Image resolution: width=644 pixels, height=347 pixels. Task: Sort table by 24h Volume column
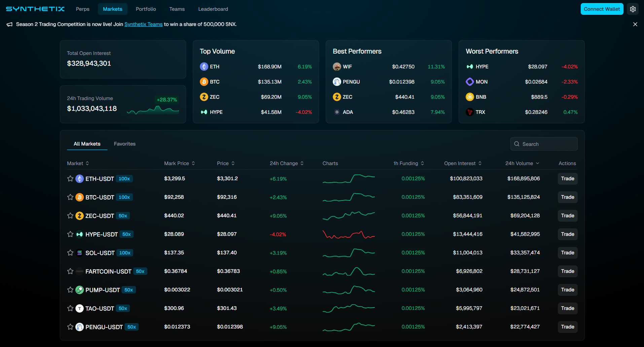[x=522, y=163]
